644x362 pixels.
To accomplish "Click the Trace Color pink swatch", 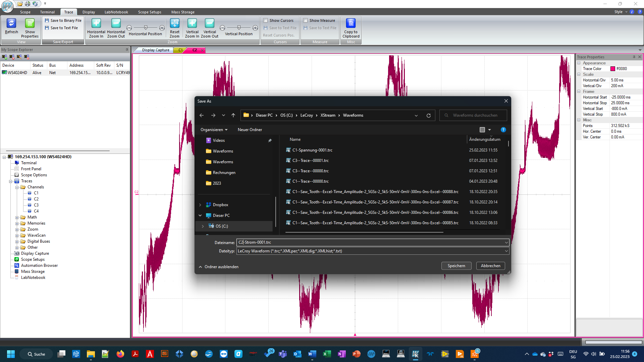I will coord(613,69).
